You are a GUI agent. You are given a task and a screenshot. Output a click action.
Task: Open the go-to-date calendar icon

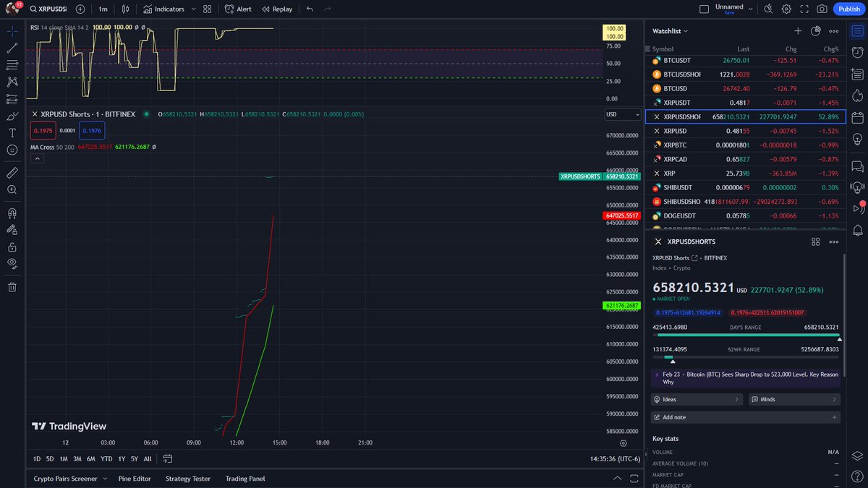click(168, 458)
